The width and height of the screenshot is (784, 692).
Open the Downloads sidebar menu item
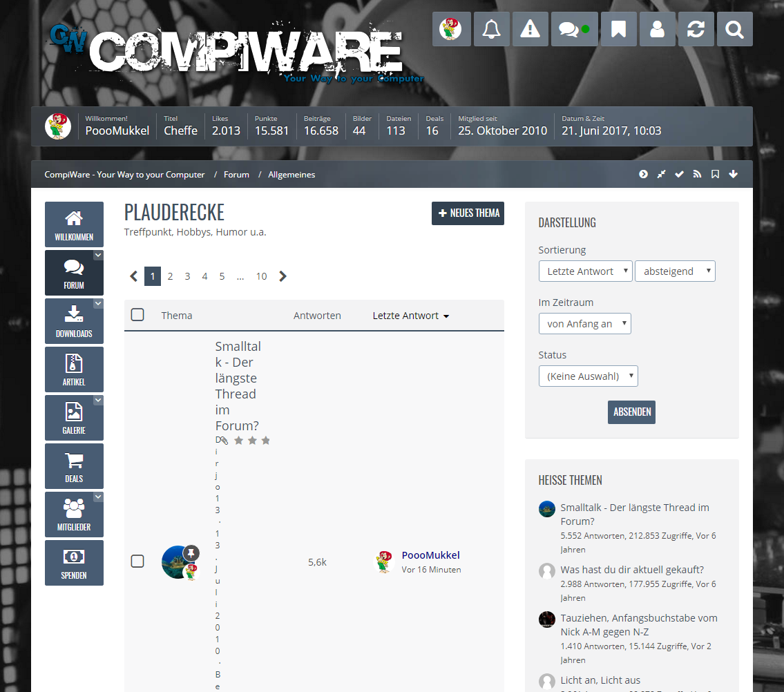coord(74,321)
